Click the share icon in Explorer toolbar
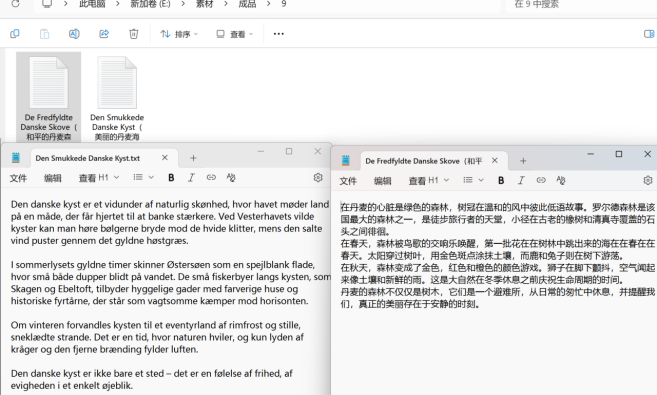This screenshot has width=657, height=395. pyautogui.click(x=104, y=34)
